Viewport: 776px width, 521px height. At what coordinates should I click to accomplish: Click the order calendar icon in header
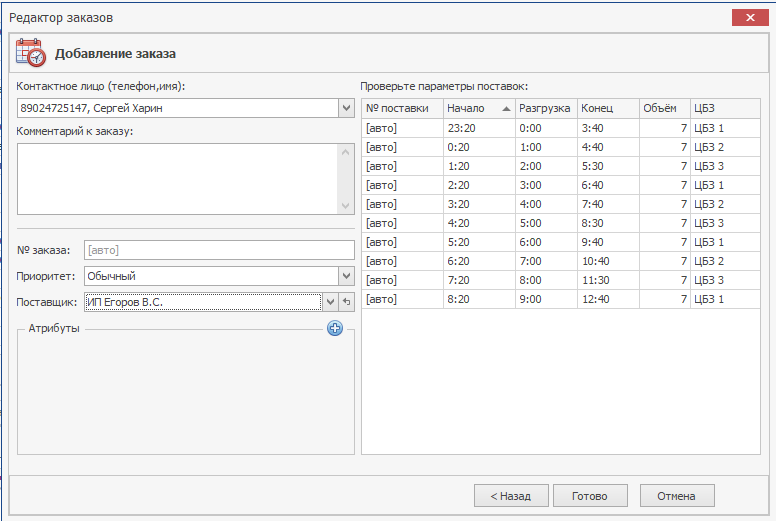(30, 53)
